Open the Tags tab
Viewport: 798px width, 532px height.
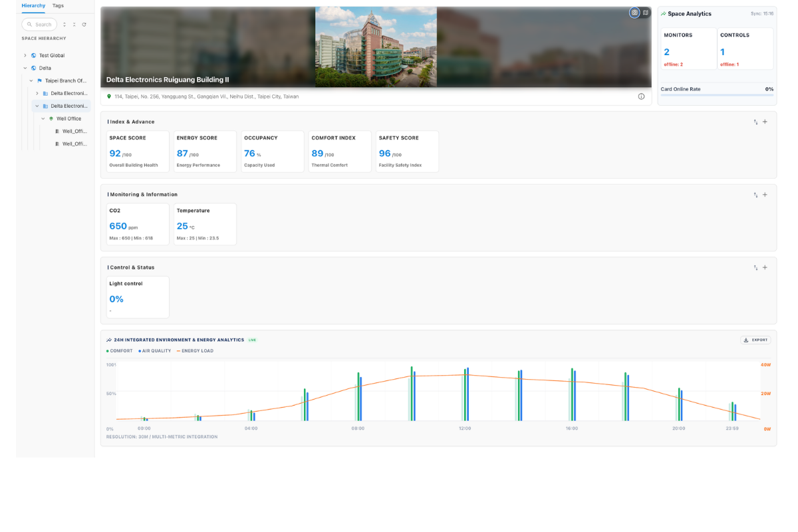coord(59,5)
